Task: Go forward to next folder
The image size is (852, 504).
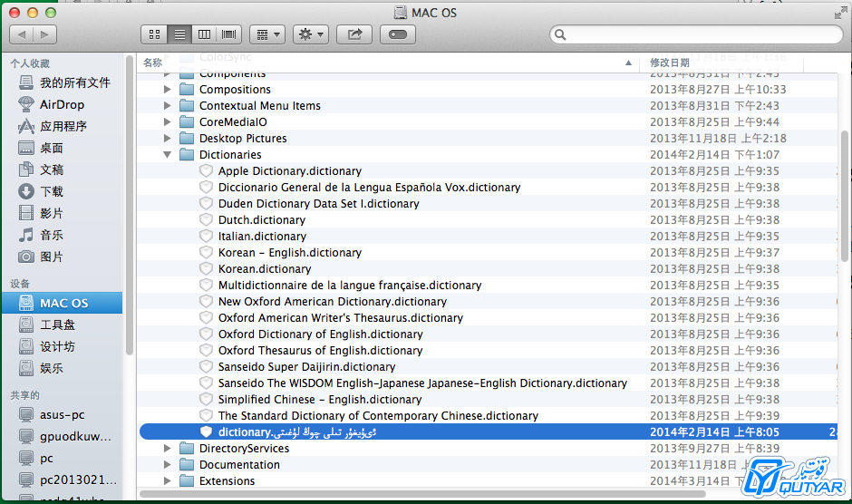Action: point(45,34)
